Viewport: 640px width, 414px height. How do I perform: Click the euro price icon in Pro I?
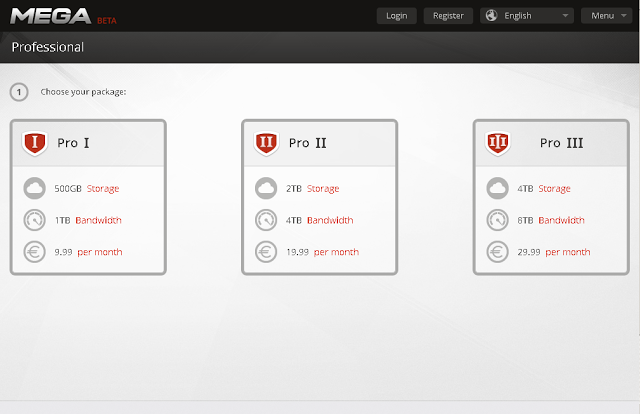[35, 252]
